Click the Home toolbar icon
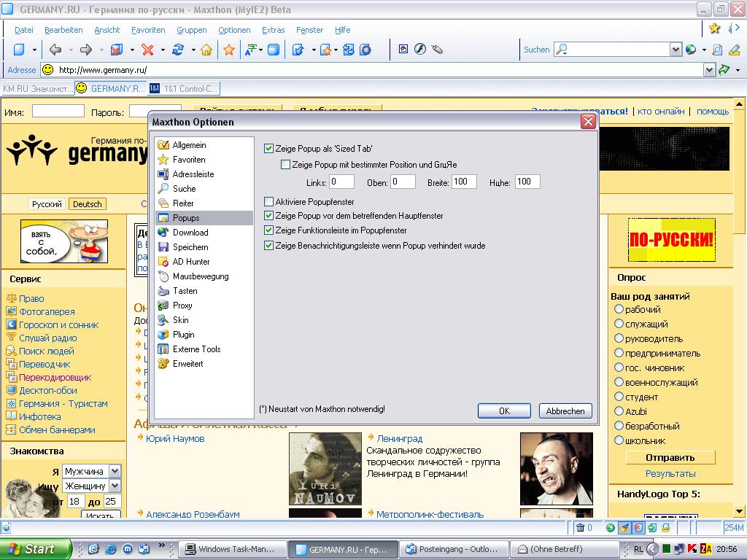Image resolution: width=747 pixels, height=560 pixels. [x=206, y=50]
